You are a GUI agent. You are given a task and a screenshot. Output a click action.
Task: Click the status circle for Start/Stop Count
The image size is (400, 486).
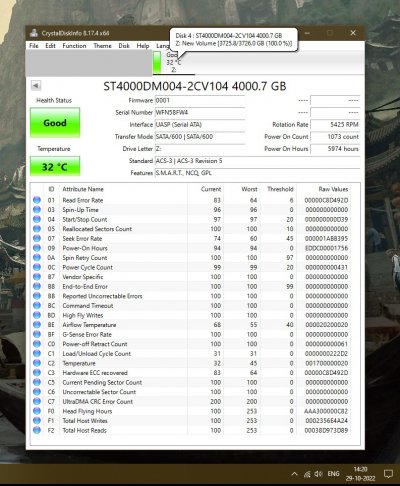37,219
